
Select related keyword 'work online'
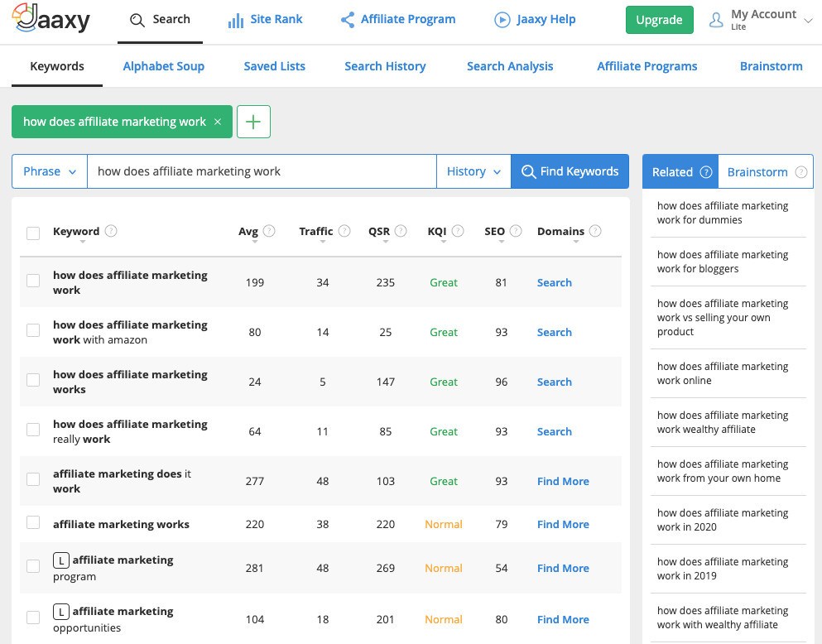click(x=723, y=373)
